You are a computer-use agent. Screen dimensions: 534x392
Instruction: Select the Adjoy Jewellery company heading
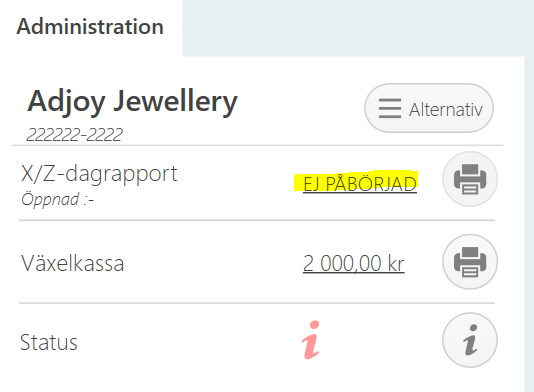(132, 101)
